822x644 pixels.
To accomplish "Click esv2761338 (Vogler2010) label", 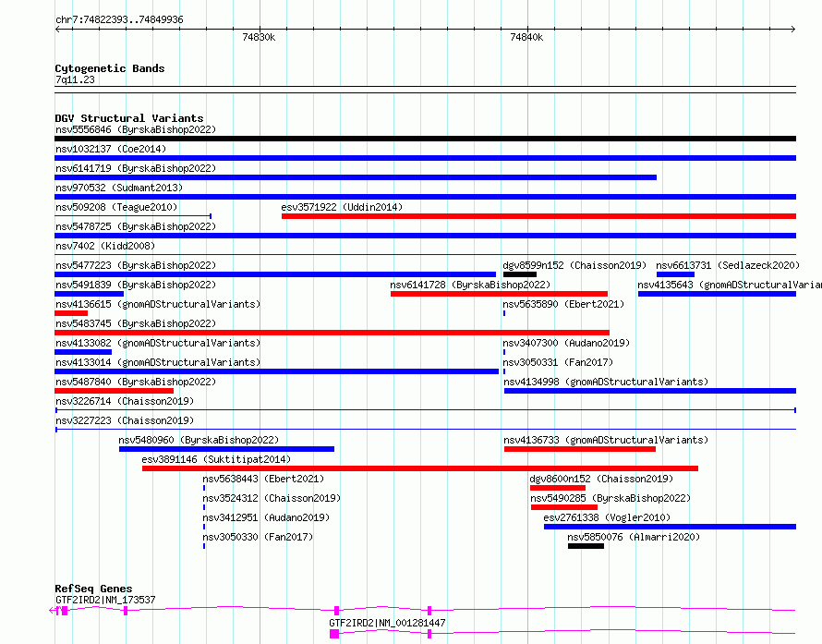I will click(607, 517).
